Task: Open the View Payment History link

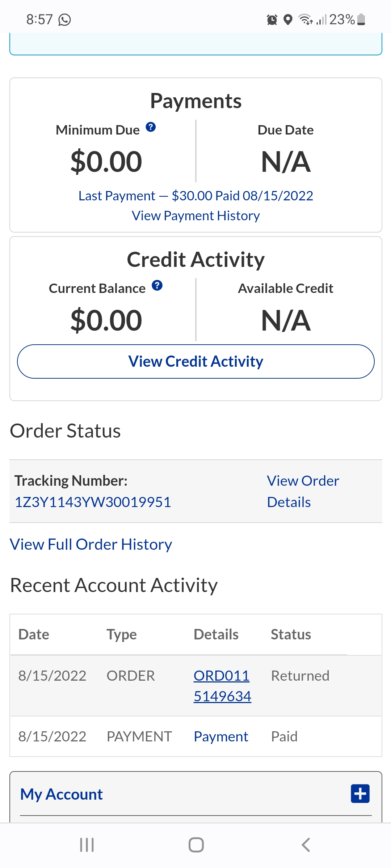Action: 195,216
